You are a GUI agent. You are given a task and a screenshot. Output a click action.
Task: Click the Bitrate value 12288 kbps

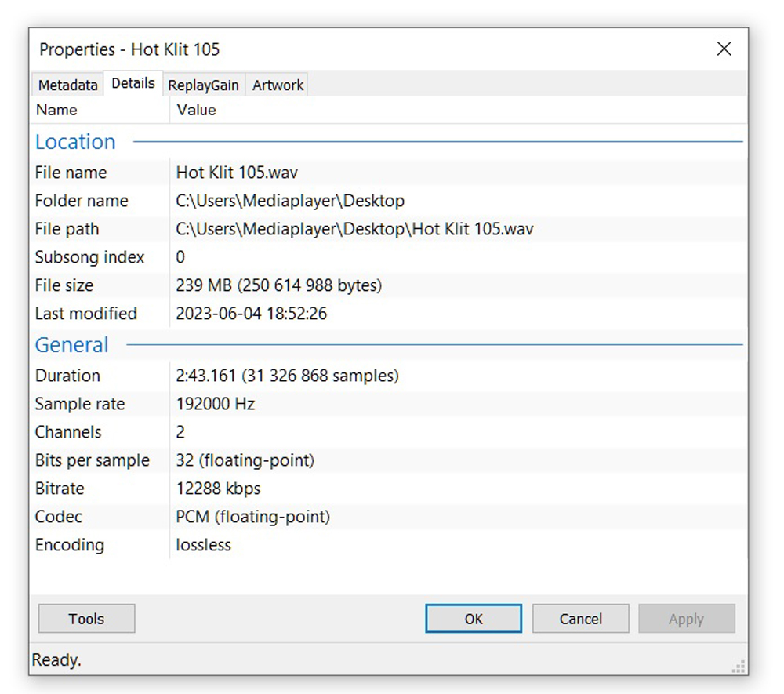[218, 489]
